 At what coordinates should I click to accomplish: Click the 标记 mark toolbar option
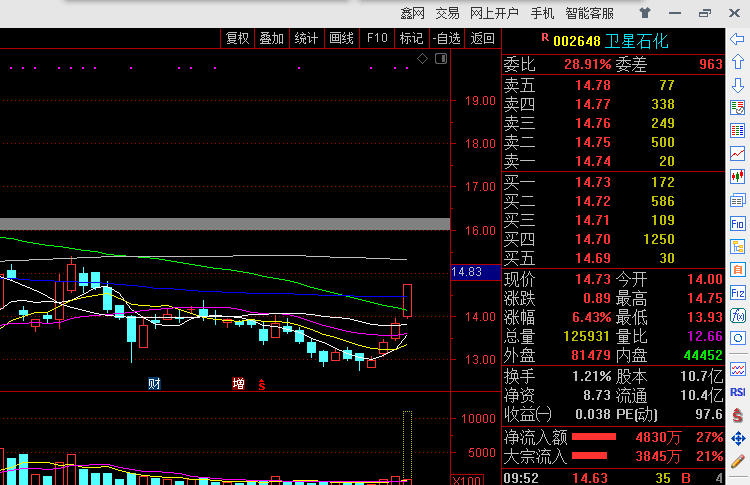tap(411, 38)
